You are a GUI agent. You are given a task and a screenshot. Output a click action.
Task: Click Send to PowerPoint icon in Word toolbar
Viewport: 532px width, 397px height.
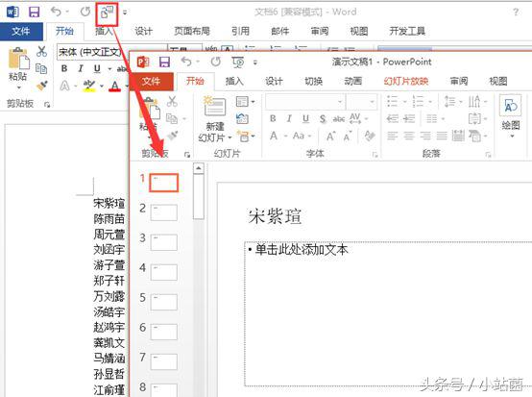tap(107, 12)
